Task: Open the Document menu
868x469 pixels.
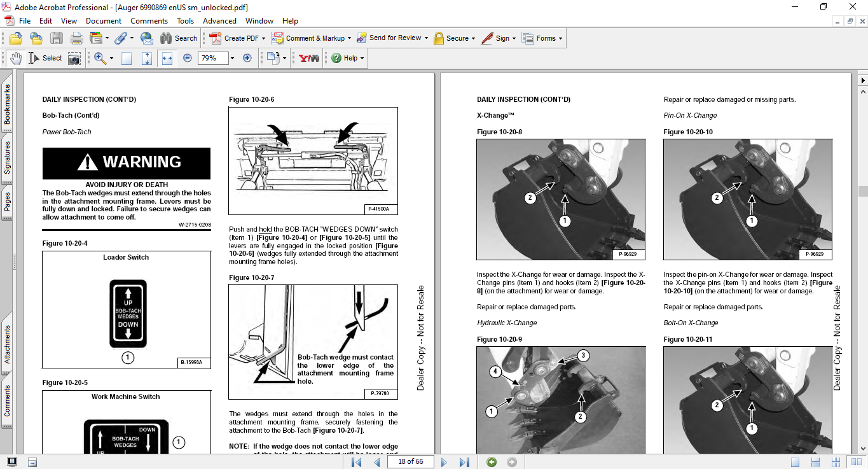Action: click(104, 21)
